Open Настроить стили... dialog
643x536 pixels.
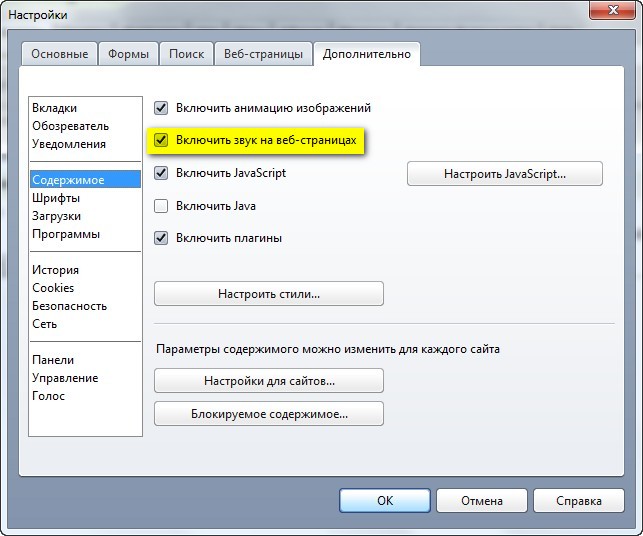click(x=269, y=294)
